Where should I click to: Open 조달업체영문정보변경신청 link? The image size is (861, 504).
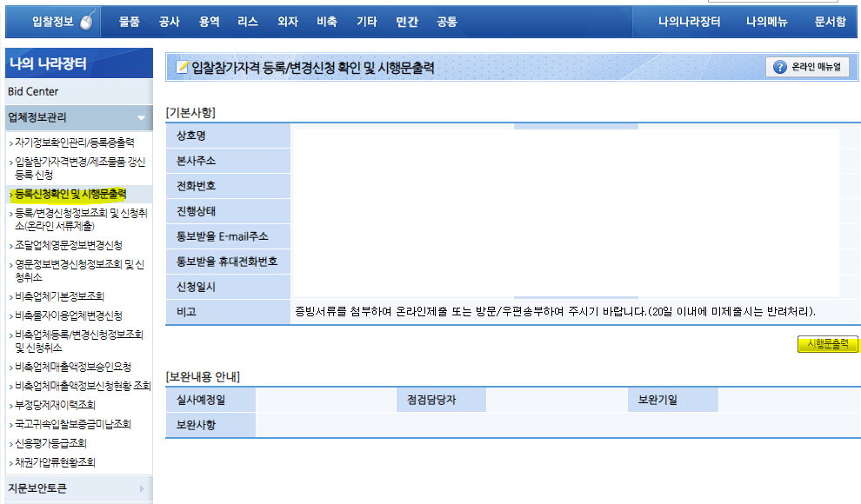[x=69, y=245]
